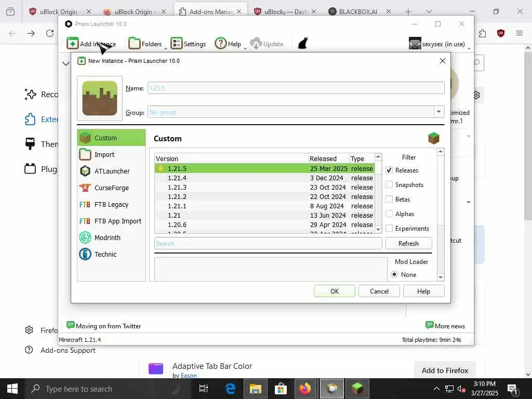Select version 1.21.3 row
This screenshot has width=532, height=399.
(264, 187)
